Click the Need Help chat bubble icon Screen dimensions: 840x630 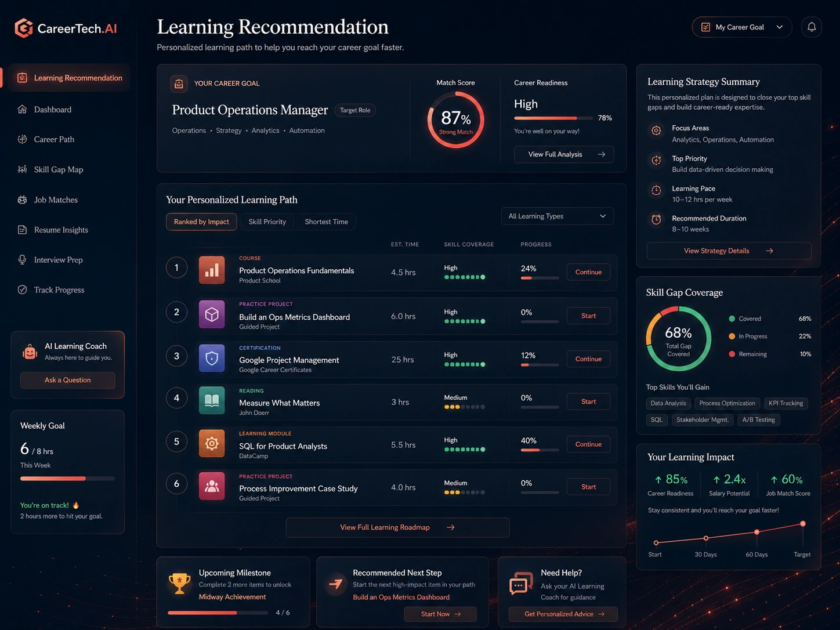tap(520, 584)
